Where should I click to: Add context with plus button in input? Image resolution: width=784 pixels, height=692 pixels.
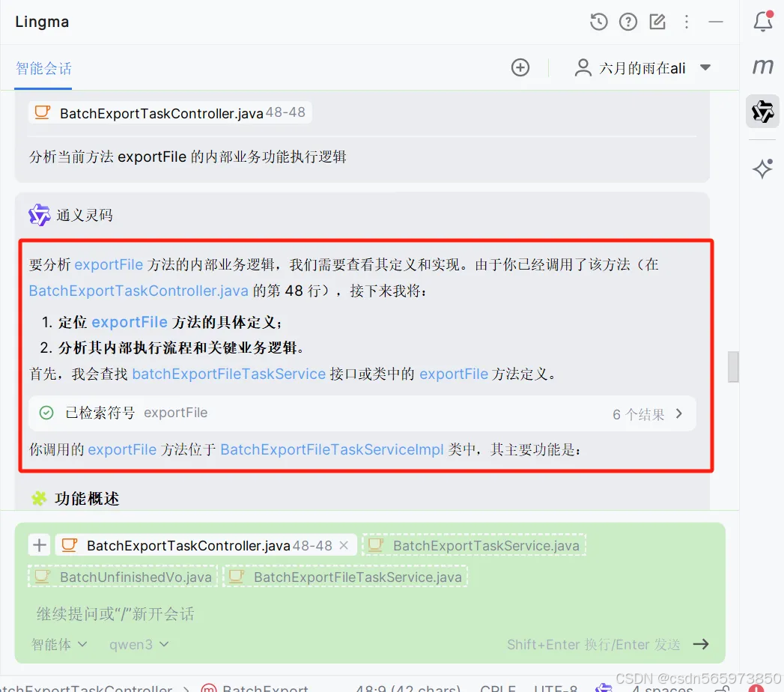point(40,545)
